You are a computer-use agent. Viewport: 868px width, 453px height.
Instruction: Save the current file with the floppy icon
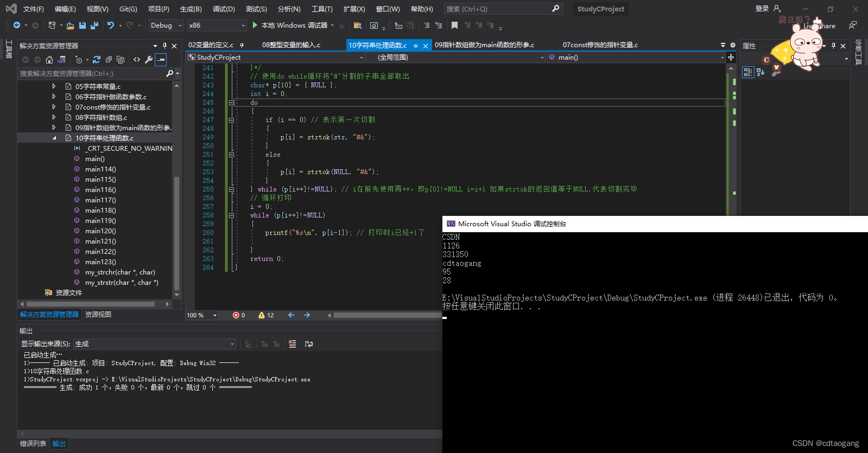pos(83,25)
